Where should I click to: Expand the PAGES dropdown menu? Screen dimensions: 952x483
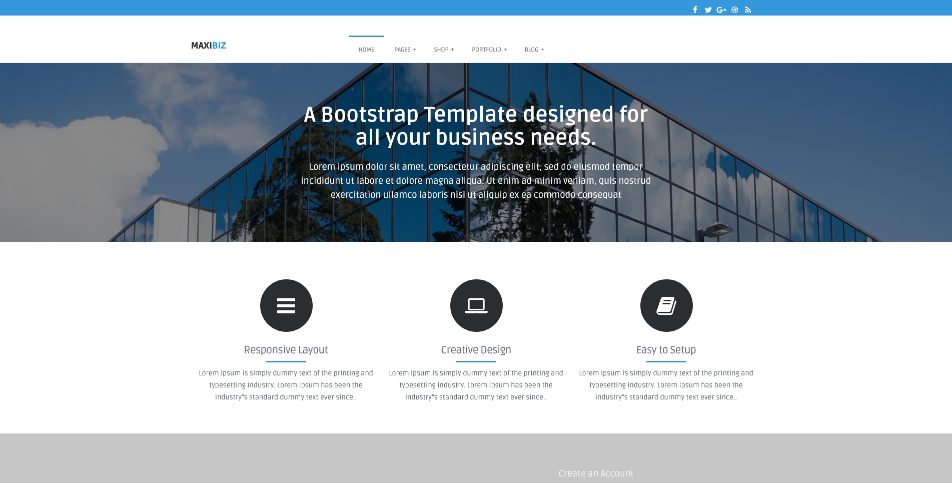[405, 49]
